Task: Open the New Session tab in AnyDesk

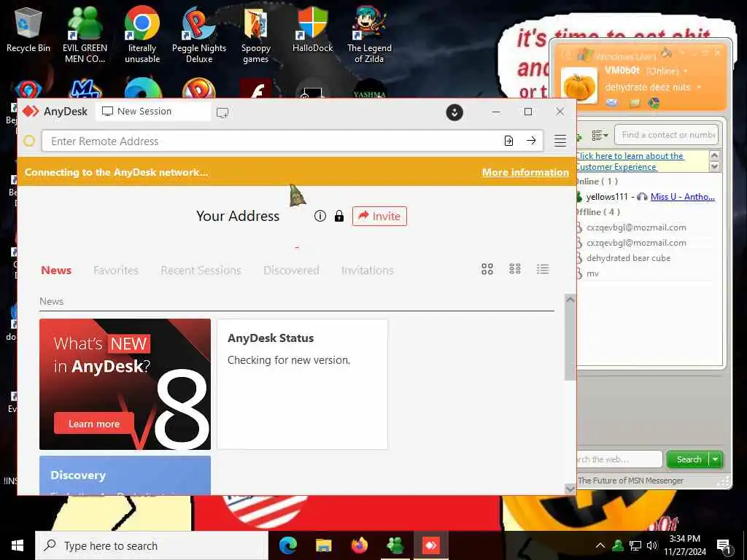Action: pyautogui.click(x=153, y=112)
